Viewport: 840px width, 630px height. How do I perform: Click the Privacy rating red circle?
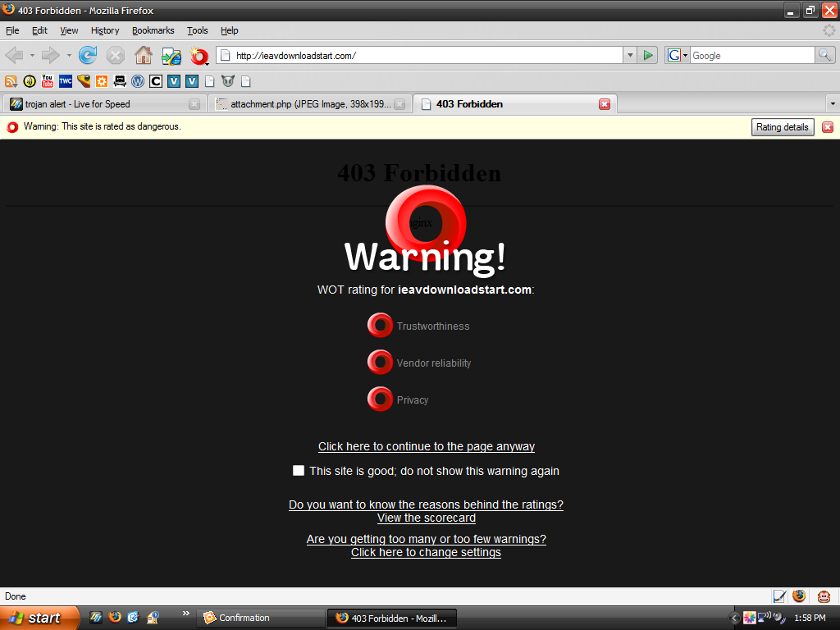click(x=380, y=399)
